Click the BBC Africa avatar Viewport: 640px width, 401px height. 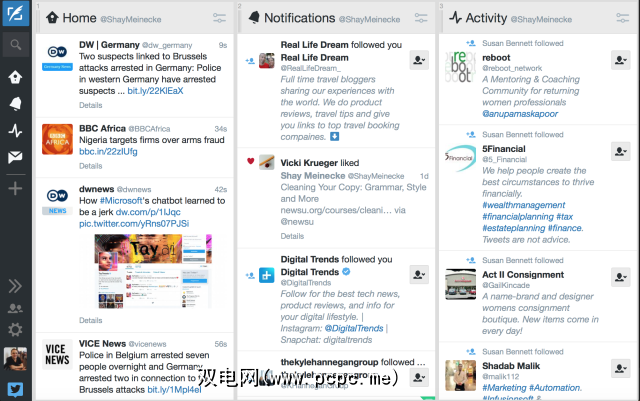[x=58, y=140]
